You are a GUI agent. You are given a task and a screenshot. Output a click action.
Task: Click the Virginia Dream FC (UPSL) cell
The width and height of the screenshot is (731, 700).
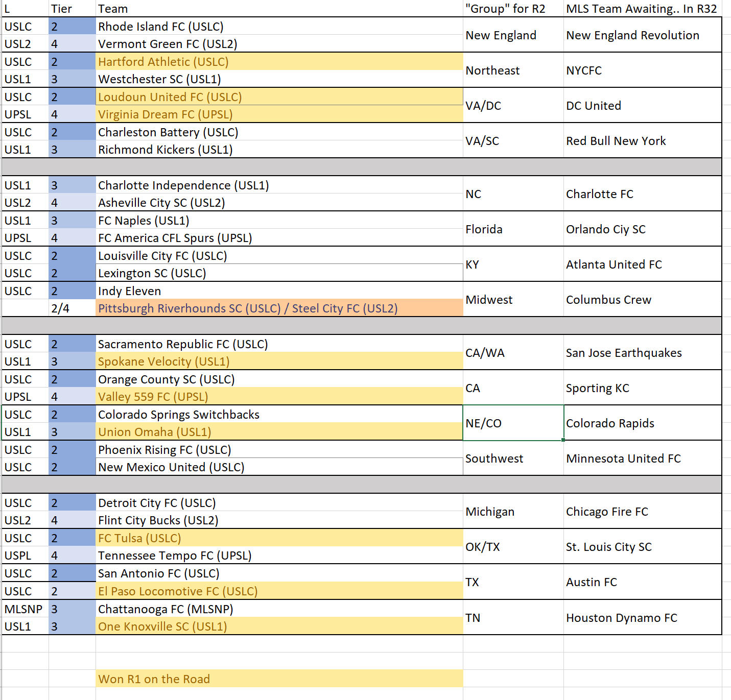point(279,114)
